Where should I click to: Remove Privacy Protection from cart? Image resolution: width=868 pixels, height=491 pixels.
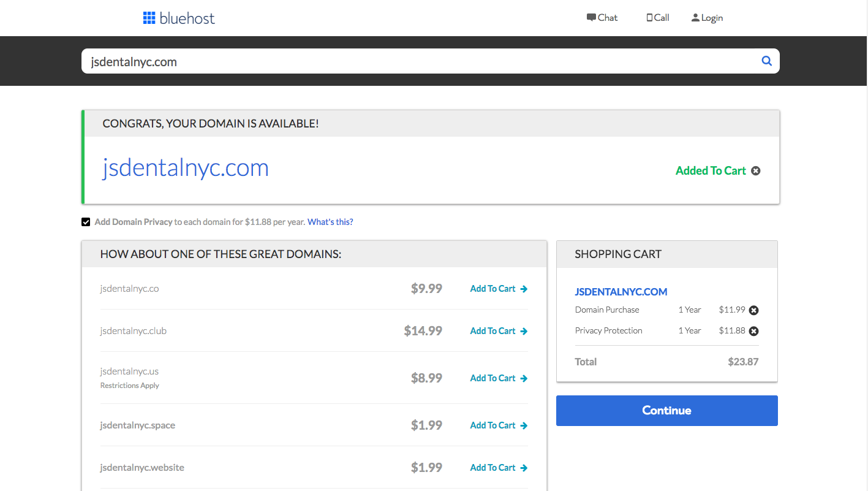click(x=754, y=331)
